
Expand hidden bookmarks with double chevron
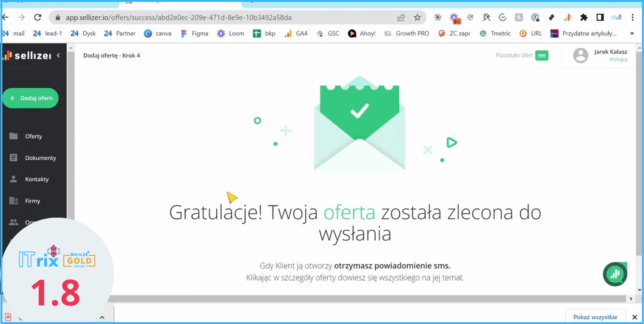[x=632, y=34]
